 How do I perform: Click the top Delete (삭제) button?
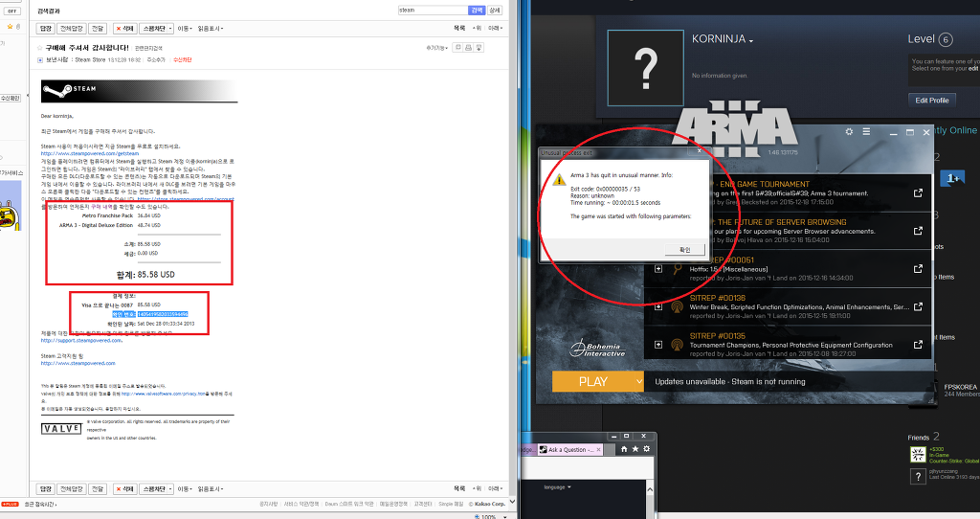(x=124, y=29)
